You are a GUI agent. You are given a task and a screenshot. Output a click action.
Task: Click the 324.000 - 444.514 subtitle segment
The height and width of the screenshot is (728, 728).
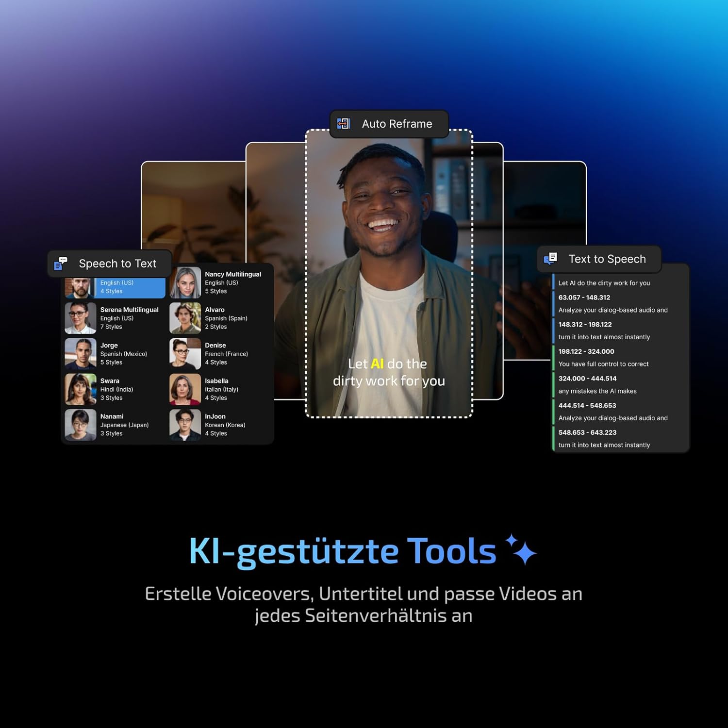pos(587,378)
